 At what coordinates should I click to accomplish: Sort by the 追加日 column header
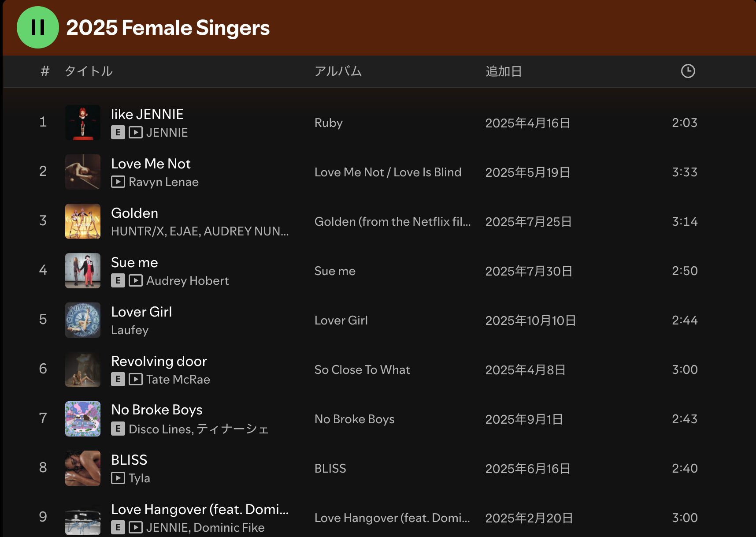[504, 71]
